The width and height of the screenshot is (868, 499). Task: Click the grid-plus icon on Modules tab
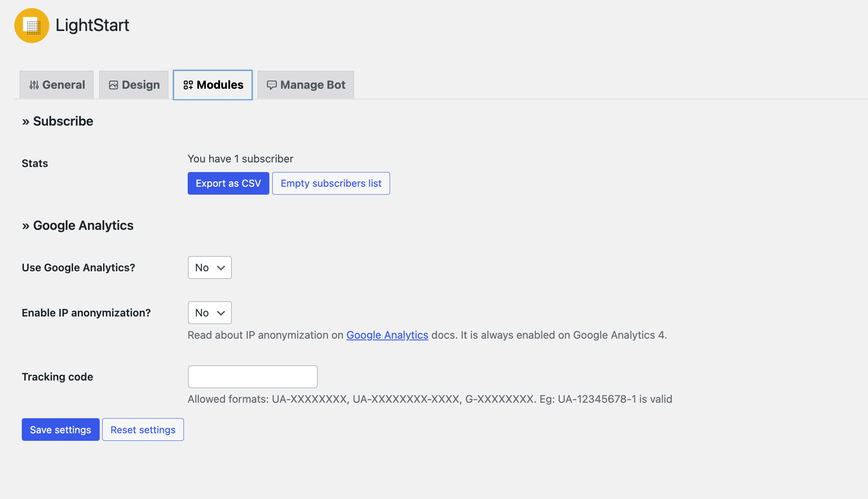188,85
